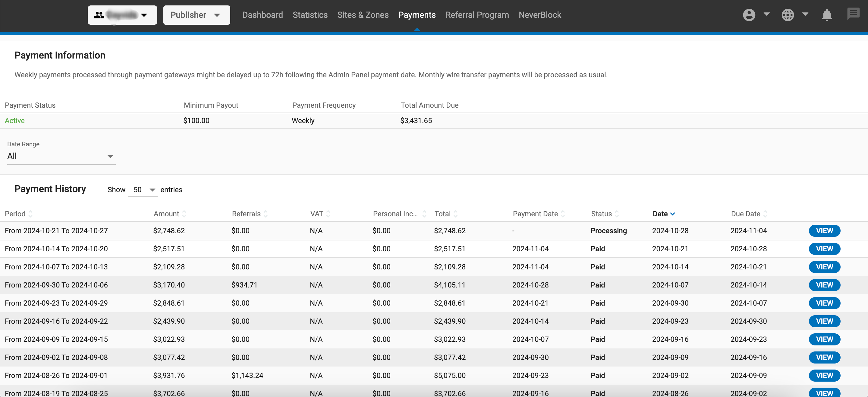Click the user profile avatar icon
Viewport: 868px width, 397px height.
pyautogui.click(x=749, y=15)
